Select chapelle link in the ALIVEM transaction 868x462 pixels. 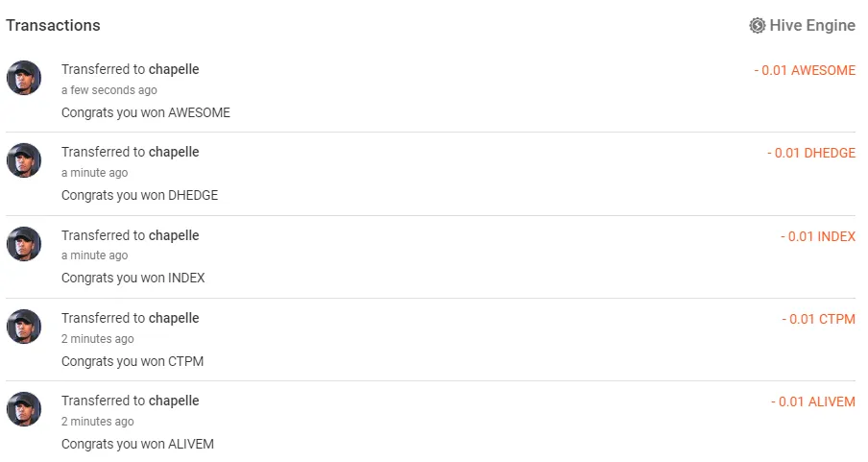pos(174,401)
